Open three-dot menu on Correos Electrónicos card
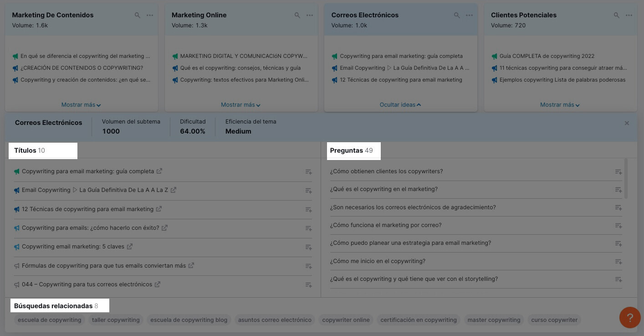This screenshot has width=644, height=336. click(469, 16)
